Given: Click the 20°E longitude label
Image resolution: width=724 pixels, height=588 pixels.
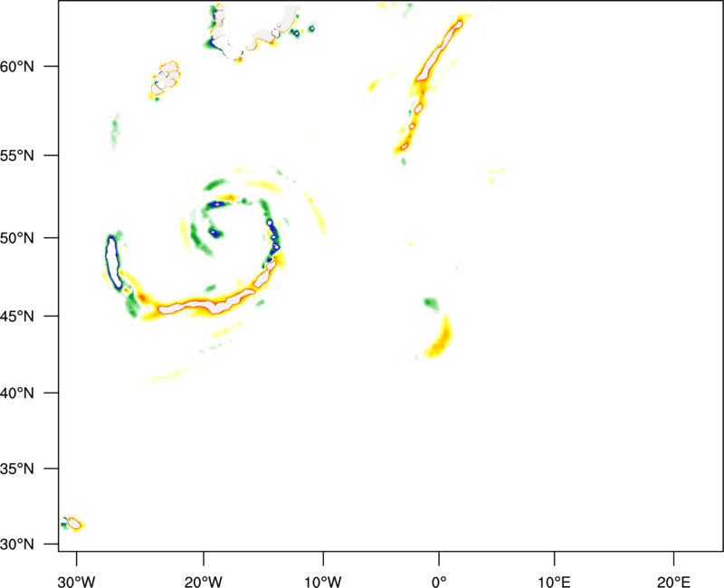Looking at the screenshot, I should coord(673,582).
